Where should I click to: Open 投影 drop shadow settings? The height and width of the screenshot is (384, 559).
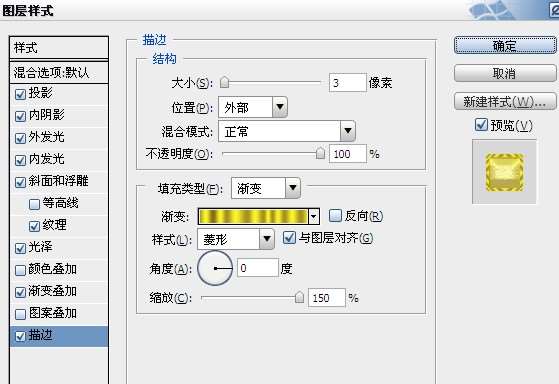(41, 93)
